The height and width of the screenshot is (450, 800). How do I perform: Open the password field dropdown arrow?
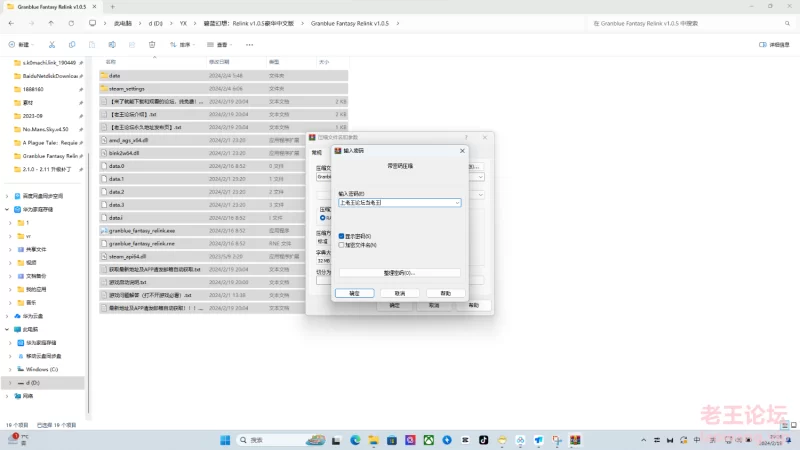coord(457,203)
